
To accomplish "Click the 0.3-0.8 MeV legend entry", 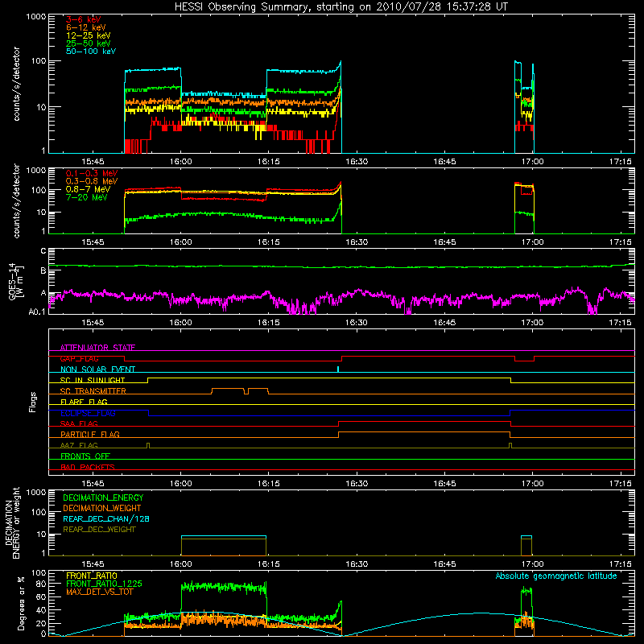I will tap(92, 181).
